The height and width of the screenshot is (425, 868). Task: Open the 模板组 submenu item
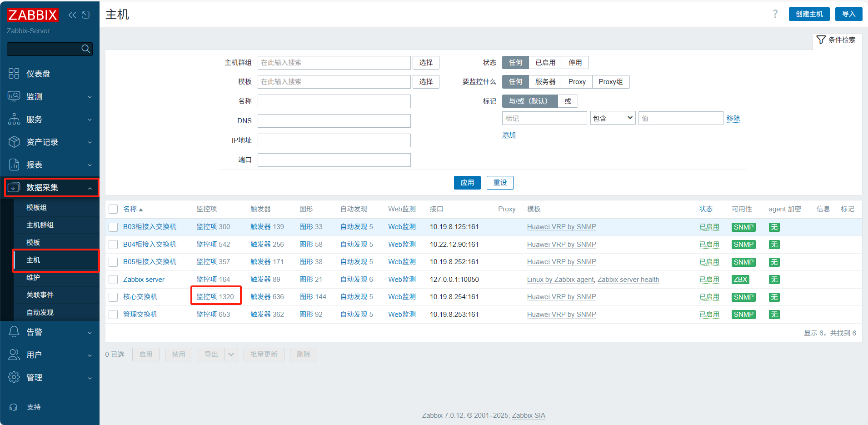tap(56, 207)
